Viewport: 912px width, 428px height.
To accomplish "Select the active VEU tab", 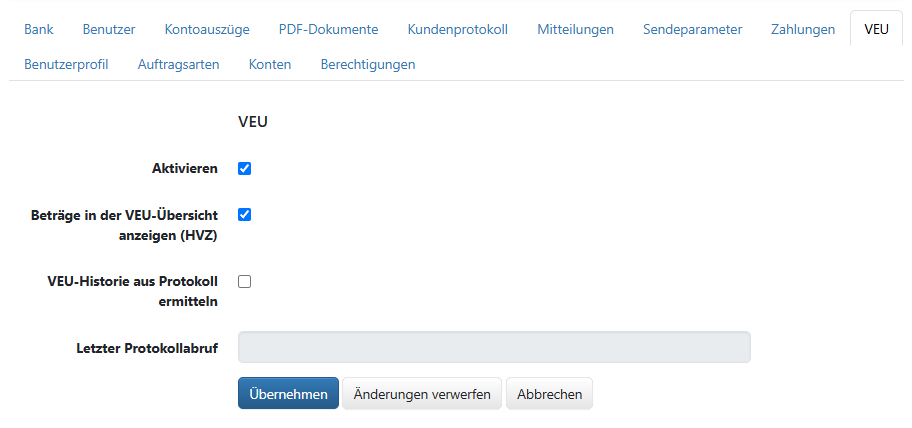I will pos(876,29).
